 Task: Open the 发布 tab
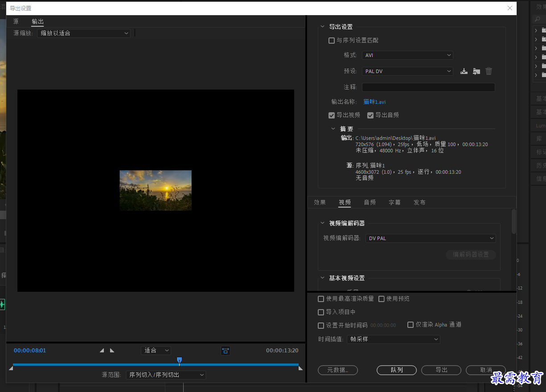[x=420, y=202]
